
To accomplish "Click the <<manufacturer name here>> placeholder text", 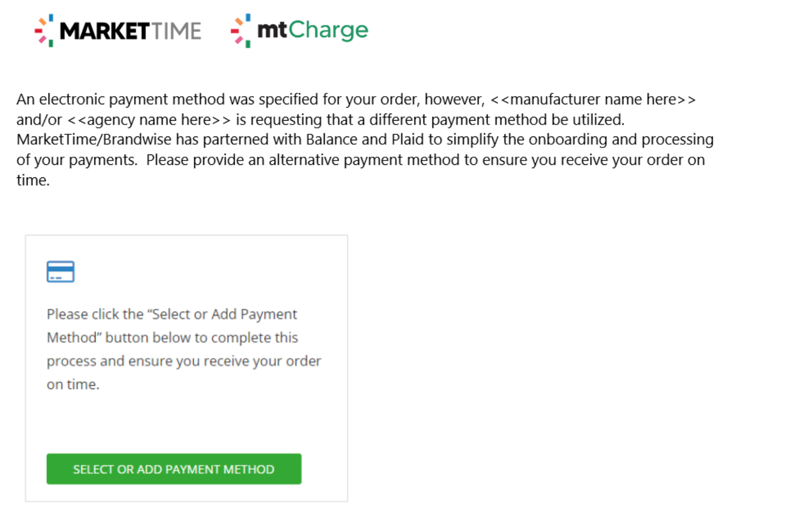I will (x=593, y=99).
